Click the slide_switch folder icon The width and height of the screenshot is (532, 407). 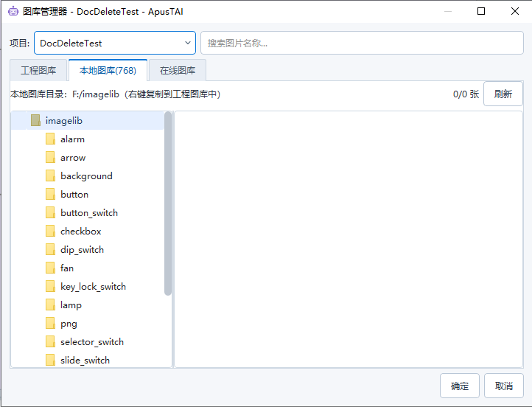[x=51, y=360]
